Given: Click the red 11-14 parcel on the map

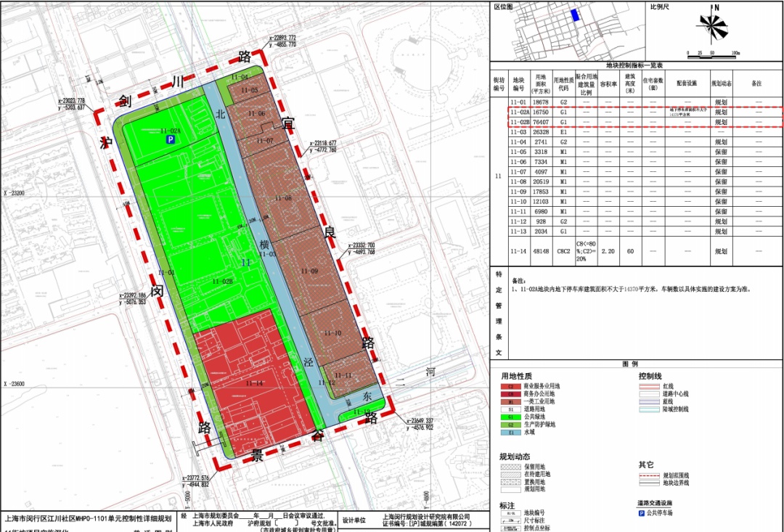Looking at the screenshot, I should [x=254, y=383].
